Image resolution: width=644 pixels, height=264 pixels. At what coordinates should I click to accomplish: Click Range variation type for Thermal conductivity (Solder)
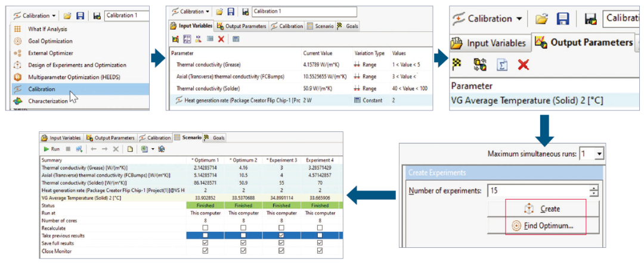click(365, 88)
